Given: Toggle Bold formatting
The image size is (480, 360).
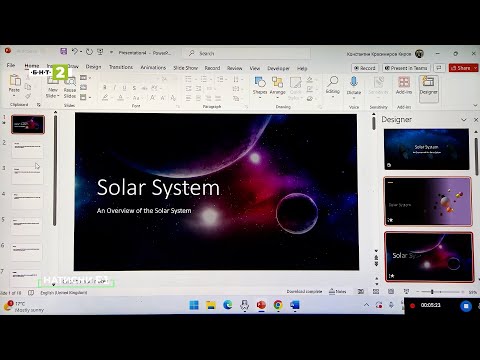Looking at the screenshot, I should tap(105, 87).
